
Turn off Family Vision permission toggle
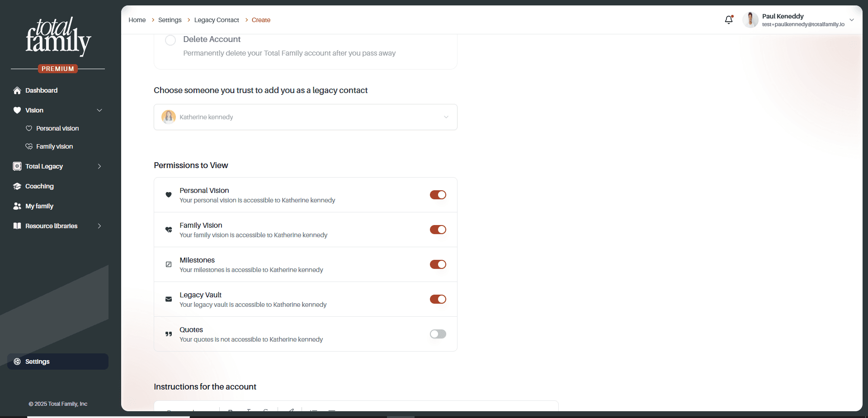click(438, 230)
